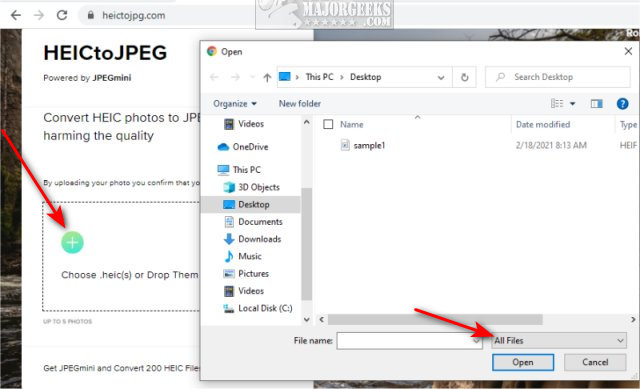Click navigation pane scroll down arrow

(307, 320)
